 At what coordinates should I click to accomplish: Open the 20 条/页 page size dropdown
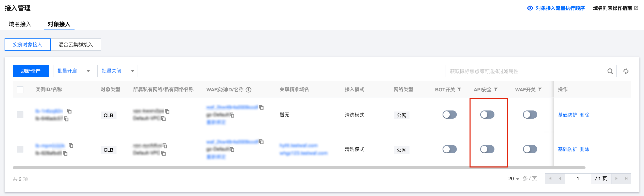[x=514, y=179]
